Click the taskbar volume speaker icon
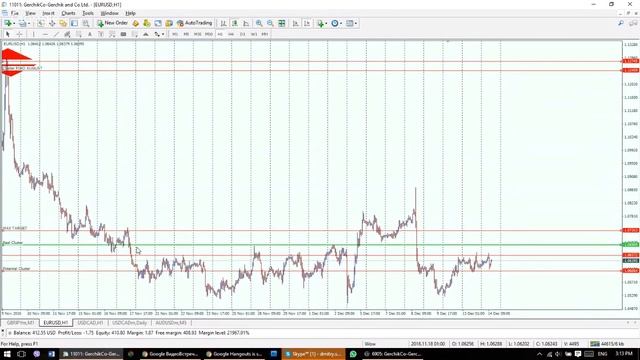The width and height of the screenshot is (640, 360). pos(558,354)
